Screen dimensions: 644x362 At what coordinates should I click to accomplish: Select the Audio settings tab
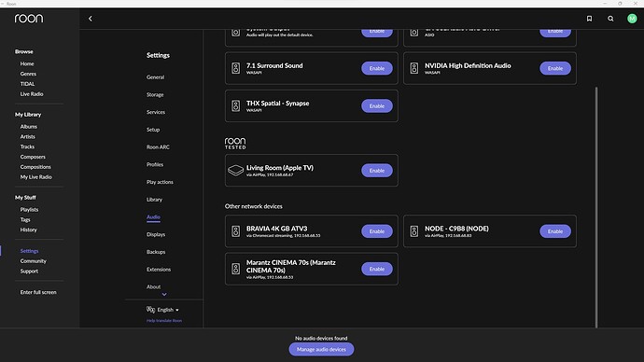coord(153,216)
